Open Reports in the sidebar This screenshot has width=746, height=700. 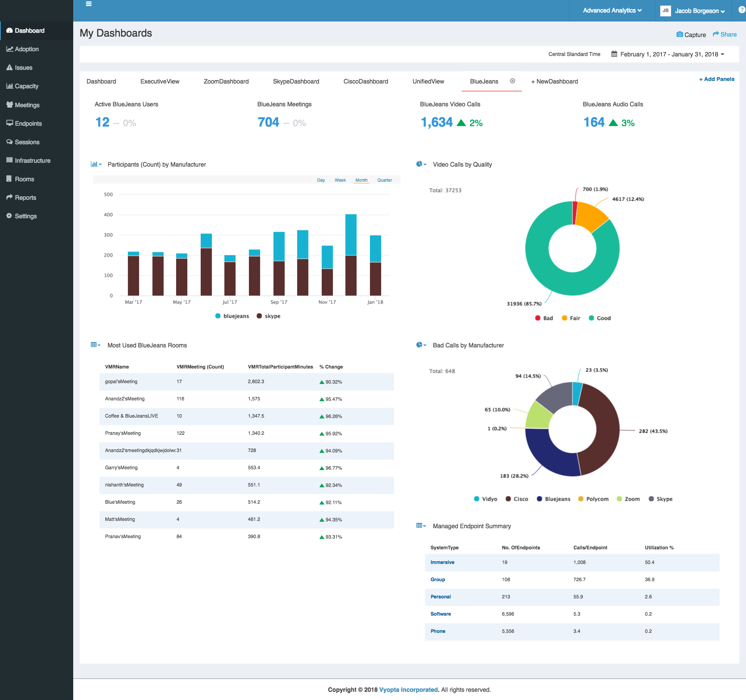click(x=37, y=198)
